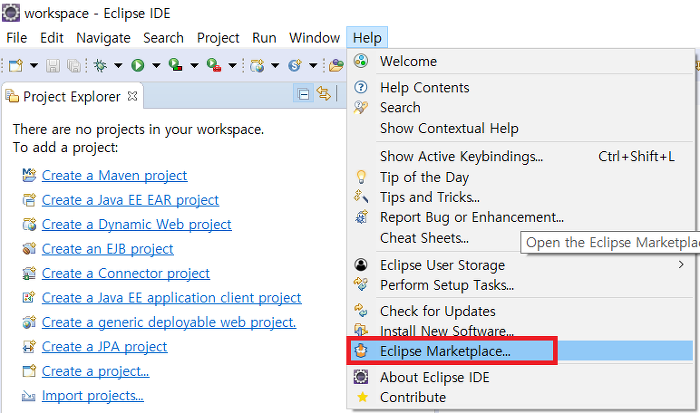Click Create a Maven project link
Screen dimensions: 700x413
pyautogui.click(x=115, y=175)
